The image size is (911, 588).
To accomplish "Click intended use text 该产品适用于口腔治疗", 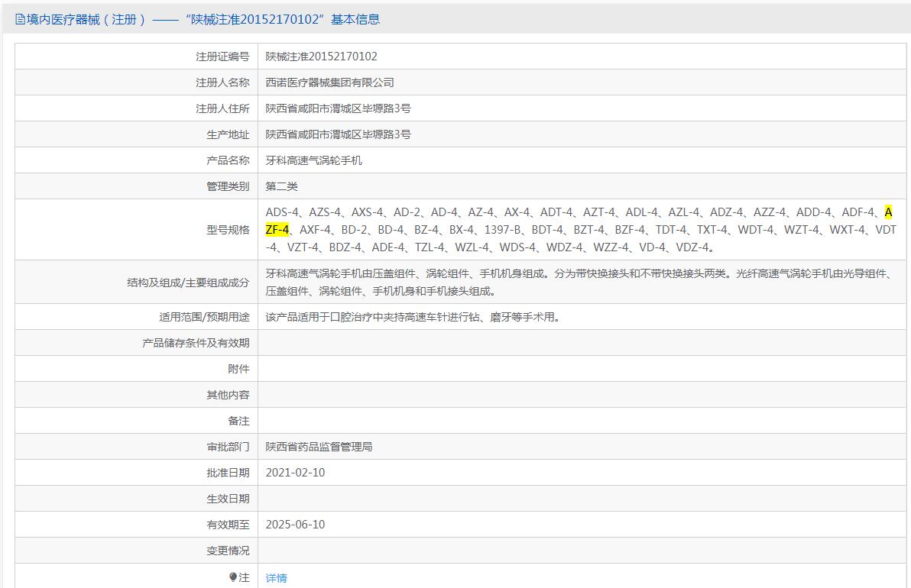I will [x=413, y=317].
